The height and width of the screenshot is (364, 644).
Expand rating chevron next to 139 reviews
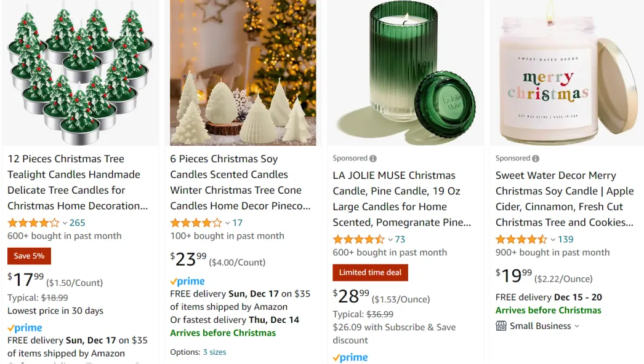553,240
